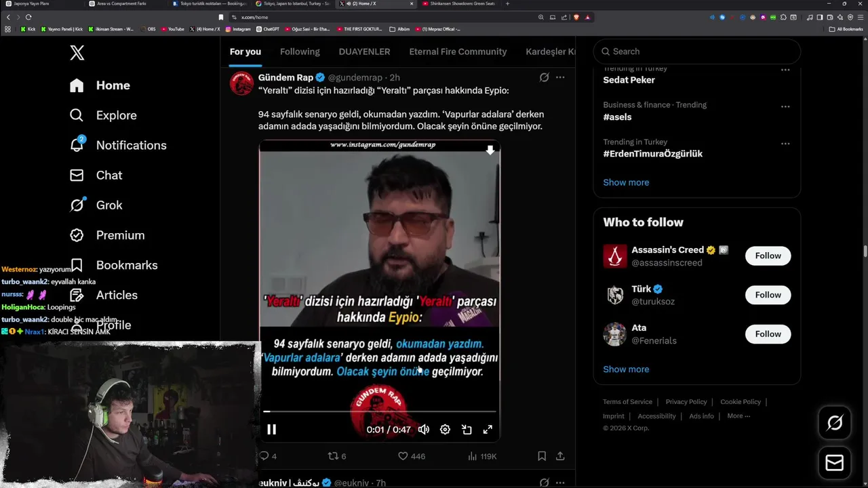Screen dimensions: 868x488
Task: Seek on the video progress bar
Action: (x=380, y=411)
